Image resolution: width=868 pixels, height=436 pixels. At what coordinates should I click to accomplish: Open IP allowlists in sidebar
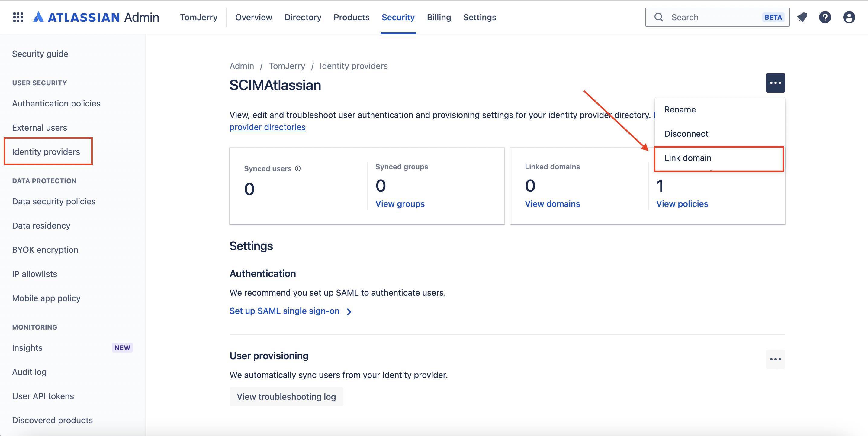point(34,274)
